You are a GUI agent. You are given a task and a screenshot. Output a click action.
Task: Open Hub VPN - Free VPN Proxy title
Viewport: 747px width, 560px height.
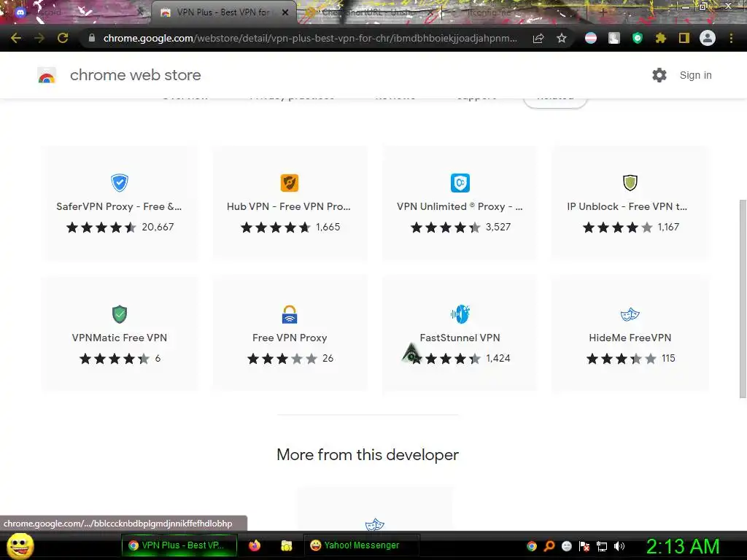pos(289,206)
